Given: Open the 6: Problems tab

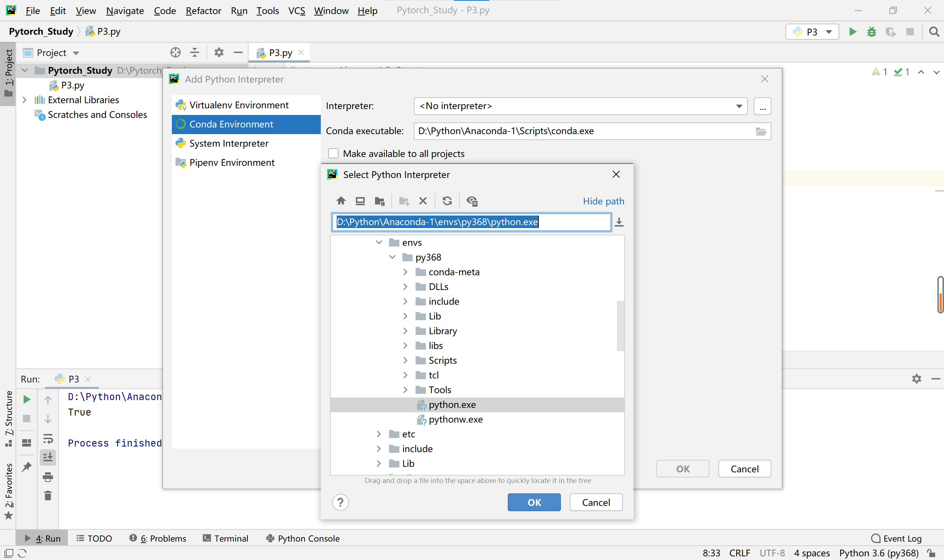Looking at the screenshot, I should pos(158,539).
